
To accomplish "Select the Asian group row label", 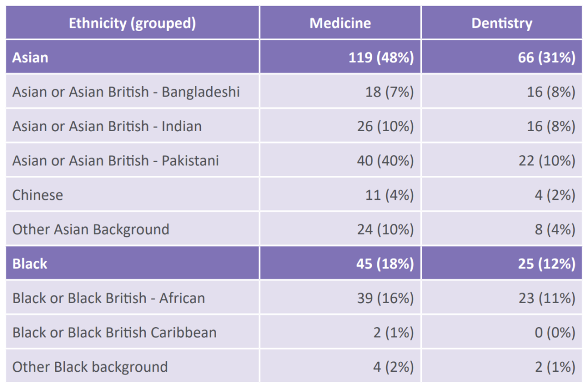I will (30, 57).
